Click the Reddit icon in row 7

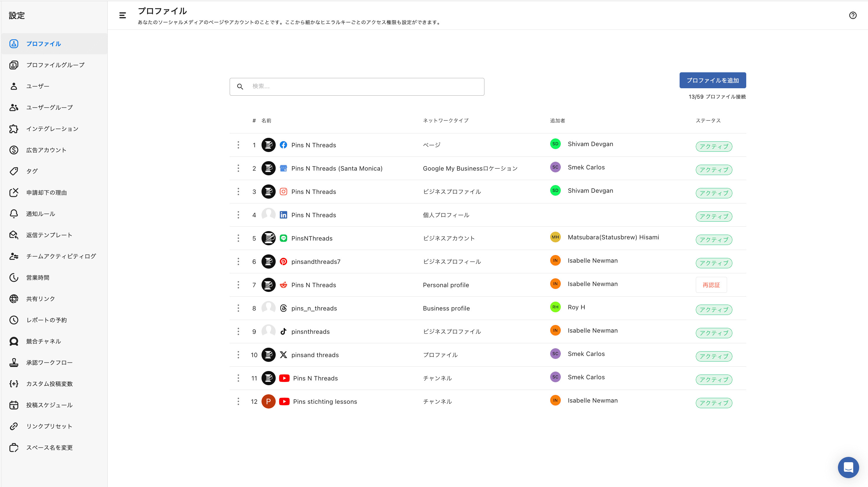click(x=283, y=285)
